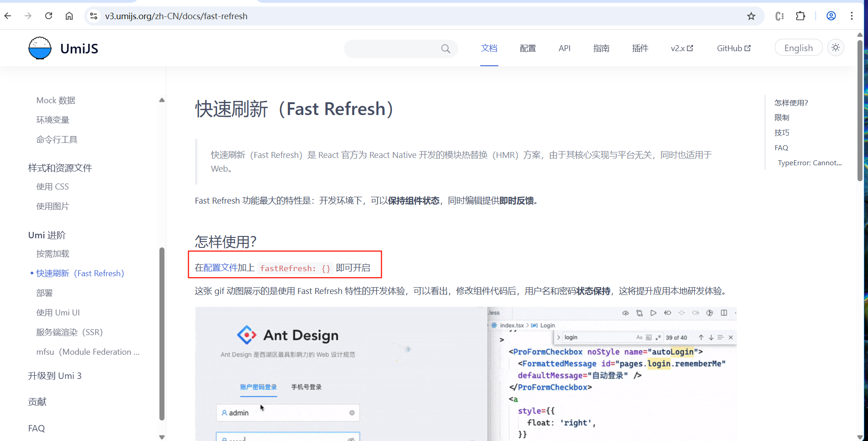Click the UmiJS site title
This screenshot has height=441, width=868.
pyautogui.click(x=79, y=49)
